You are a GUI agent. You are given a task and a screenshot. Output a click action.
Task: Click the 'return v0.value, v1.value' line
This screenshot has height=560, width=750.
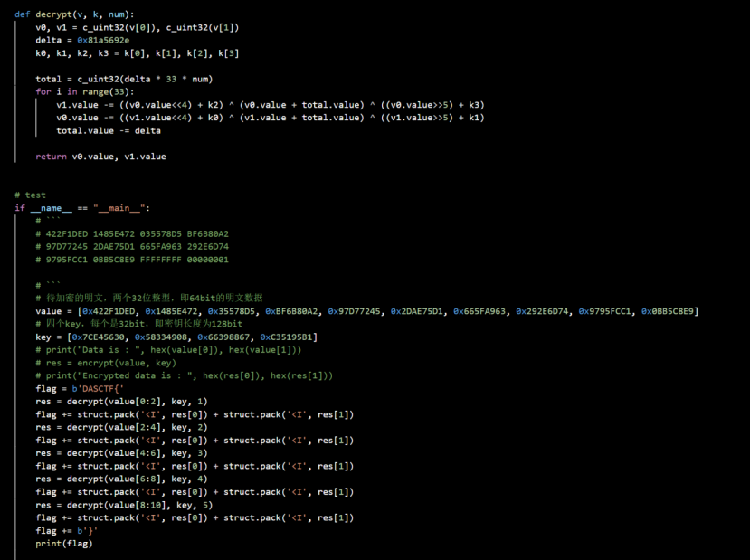pyautogui.click(x=100, y=157)
